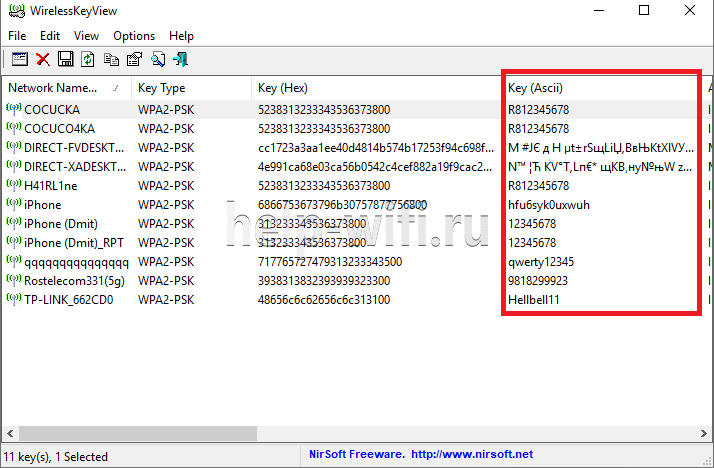This screenshot has height=468, width=714.
Task: Copy selected items using the toolbar icon
Action: tap(111, 59)
